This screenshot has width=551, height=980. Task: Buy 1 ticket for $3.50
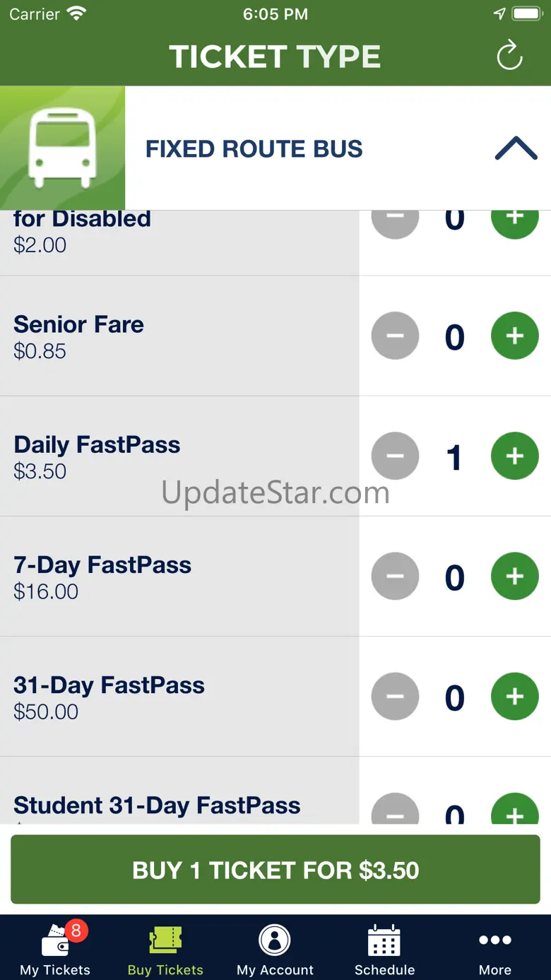pyautogui.click(x=275, y=870)
